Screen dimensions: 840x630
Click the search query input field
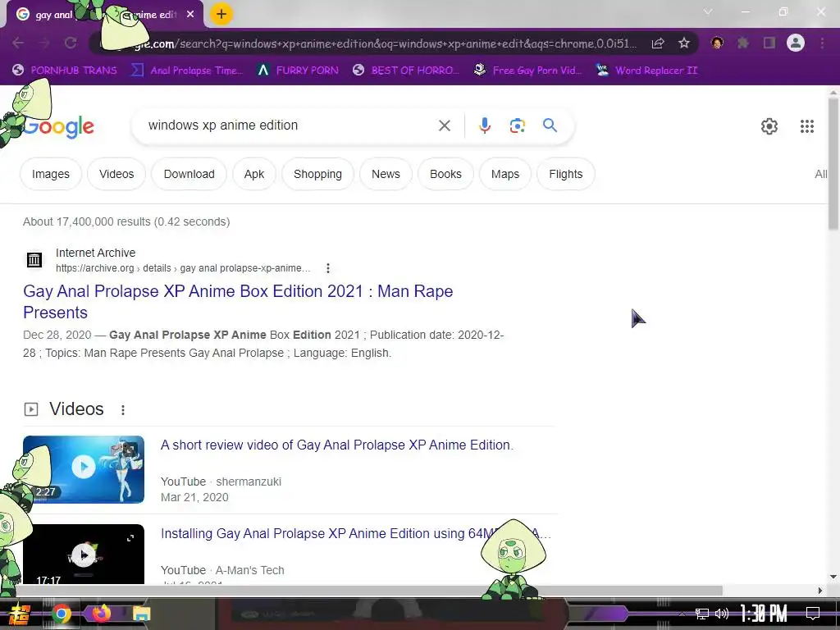(290, 126)
